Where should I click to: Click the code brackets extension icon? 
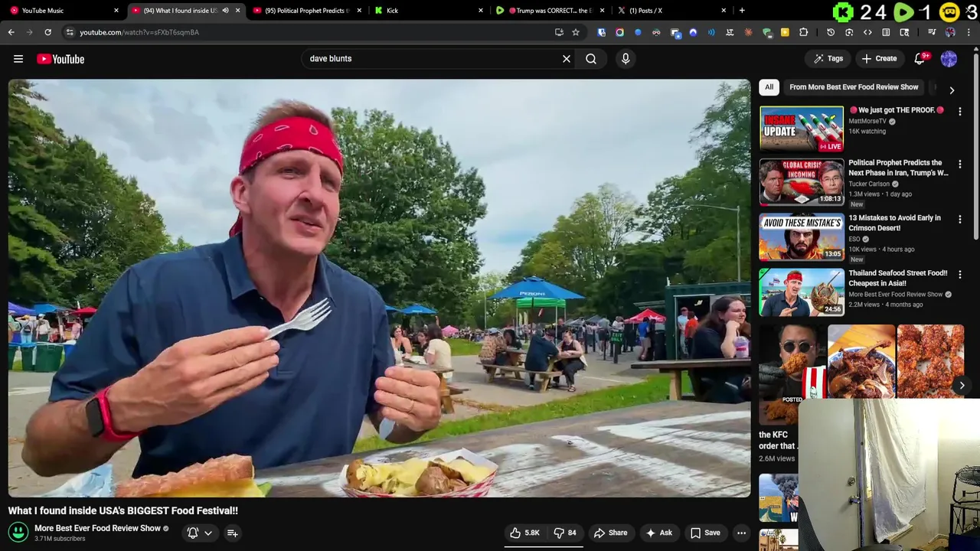pos(867,32)
